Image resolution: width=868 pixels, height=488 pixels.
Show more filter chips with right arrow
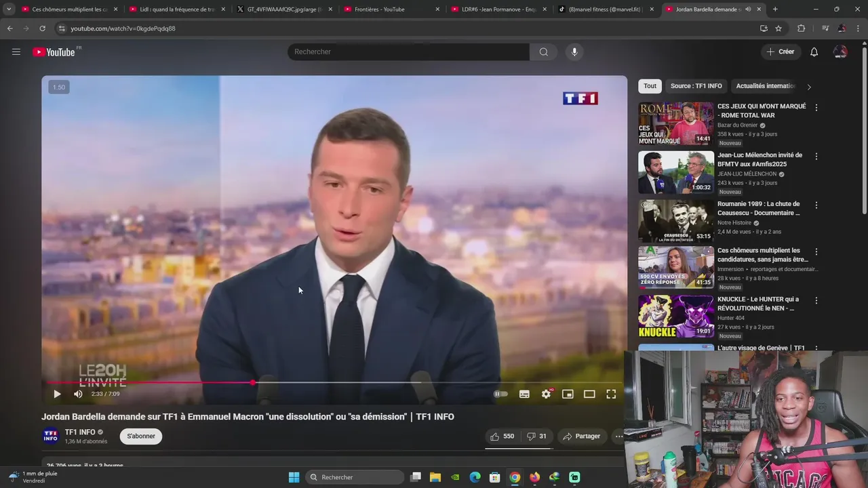pyautogui.click(x=808, y=87)
